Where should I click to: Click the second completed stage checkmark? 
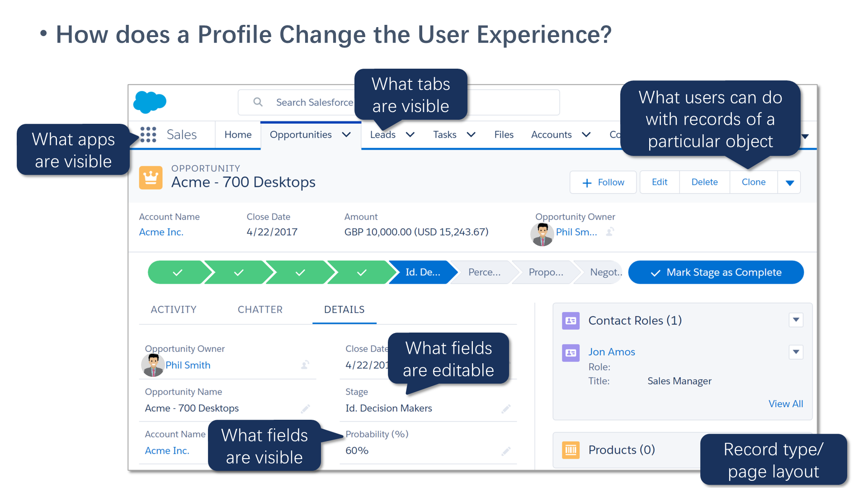point(239,272)
